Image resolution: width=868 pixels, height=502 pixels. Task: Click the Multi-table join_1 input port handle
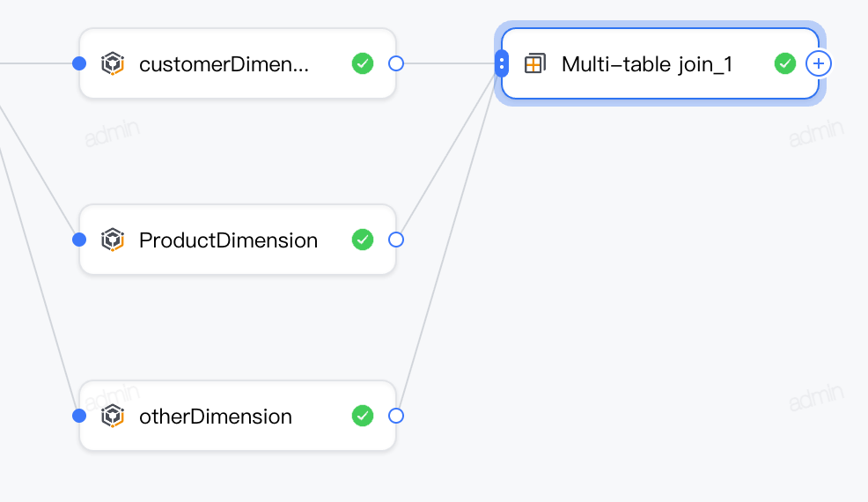click(502, 63)
